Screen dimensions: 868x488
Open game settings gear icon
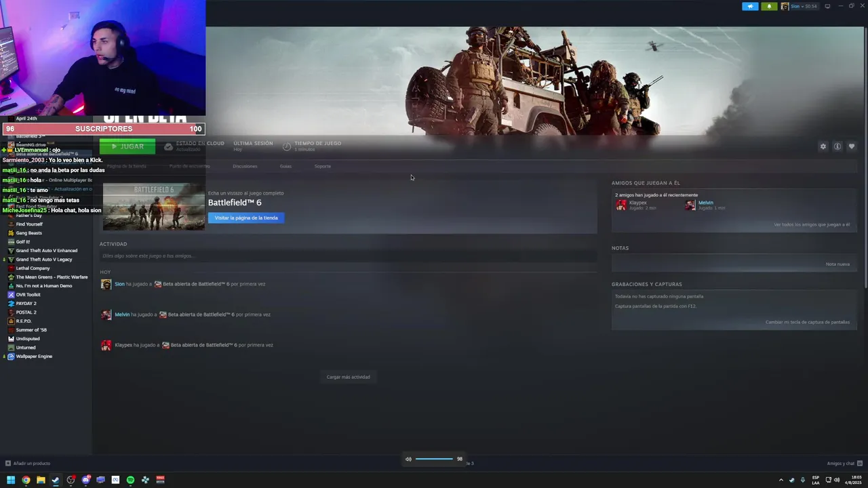pyautogui.click(x=823, y=146)
